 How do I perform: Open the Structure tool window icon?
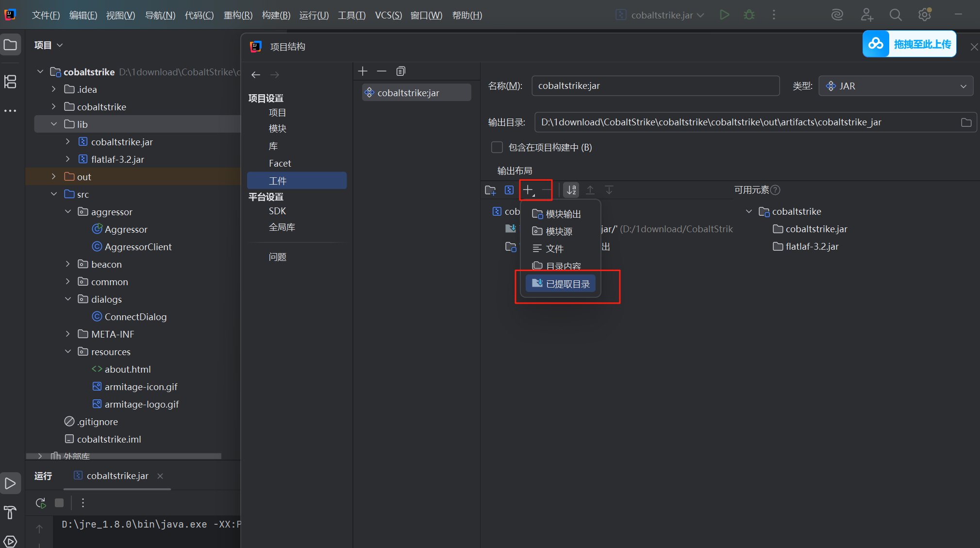pos(10,81)
